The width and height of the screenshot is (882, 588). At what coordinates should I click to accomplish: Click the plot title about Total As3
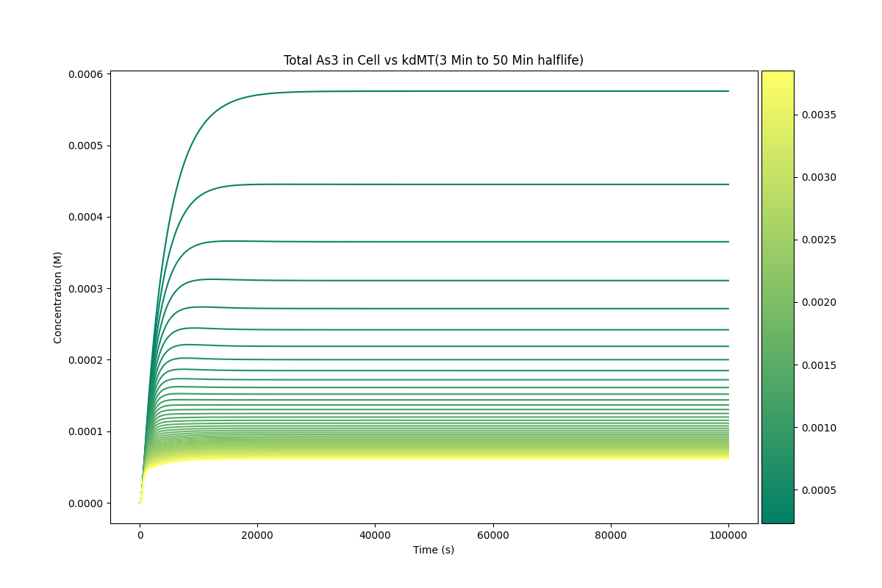pyautogui.click(x=434, y=60)
